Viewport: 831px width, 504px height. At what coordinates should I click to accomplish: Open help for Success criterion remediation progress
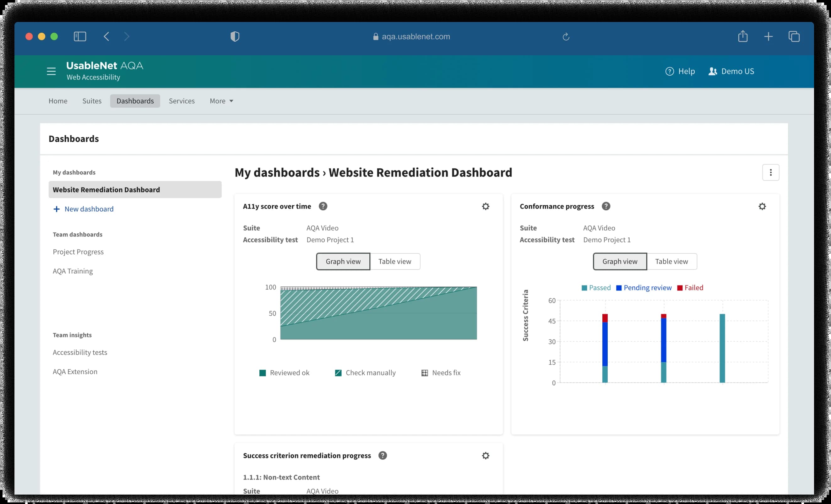point(383,455)
